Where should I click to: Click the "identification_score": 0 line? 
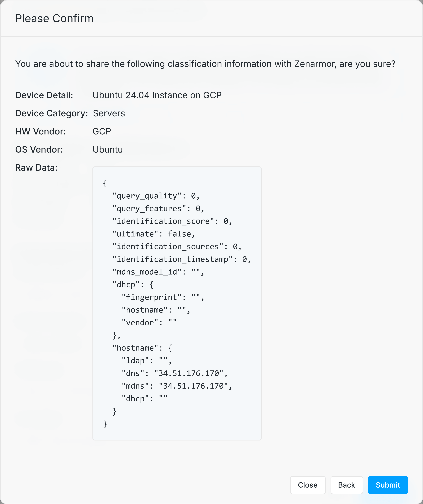pyautogui.click(x=172, y=221)
